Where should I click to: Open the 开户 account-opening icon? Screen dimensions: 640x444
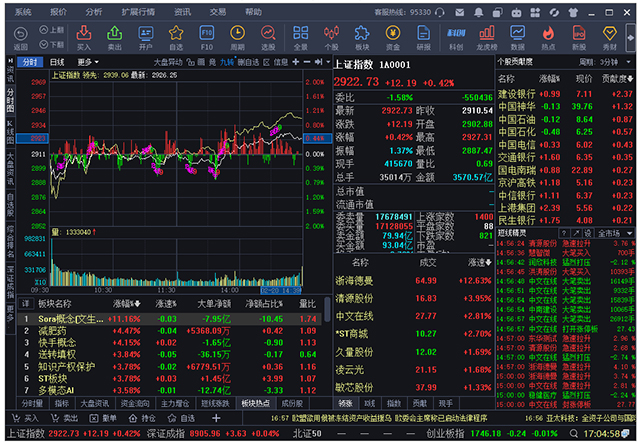[x=145, y=38]
